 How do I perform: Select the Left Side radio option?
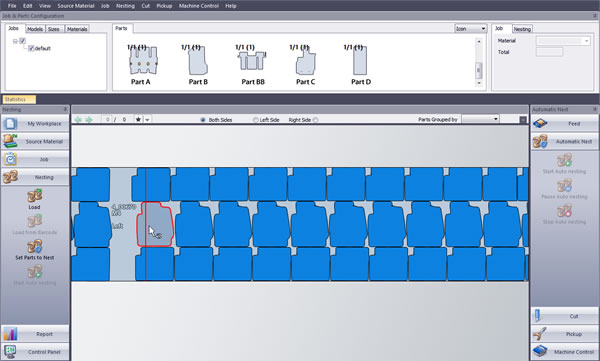click(x=255, y=120)
